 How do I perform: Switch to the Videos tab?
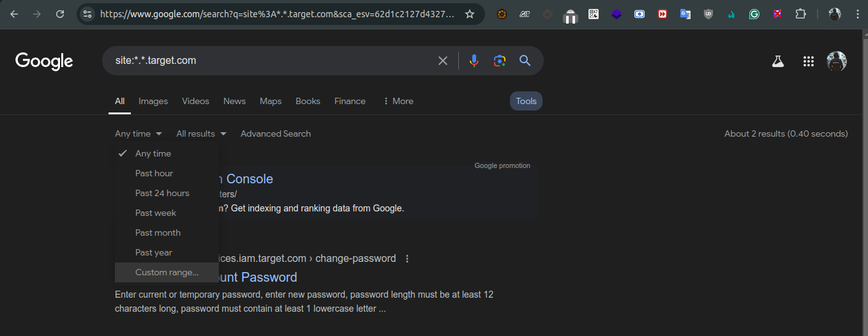click(x=195, y=101)
